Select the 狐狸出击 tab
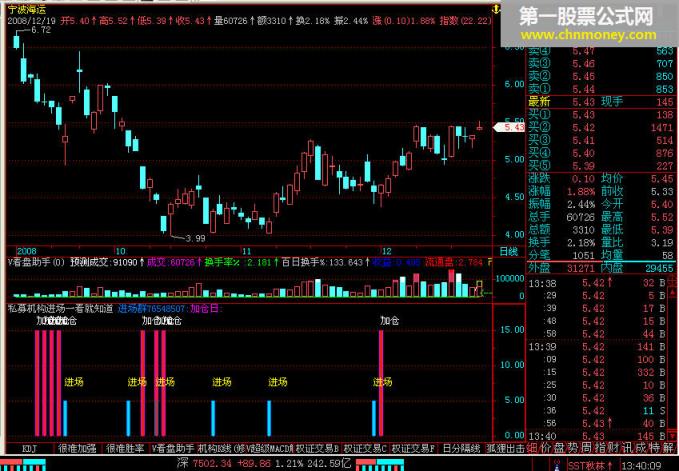Screen dimensions: 679x471 [x=505, y=448]
